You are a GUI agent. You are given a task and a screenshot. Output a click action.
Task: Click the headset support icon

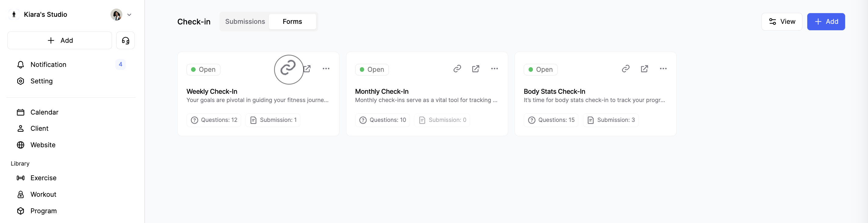coord(125,41)
